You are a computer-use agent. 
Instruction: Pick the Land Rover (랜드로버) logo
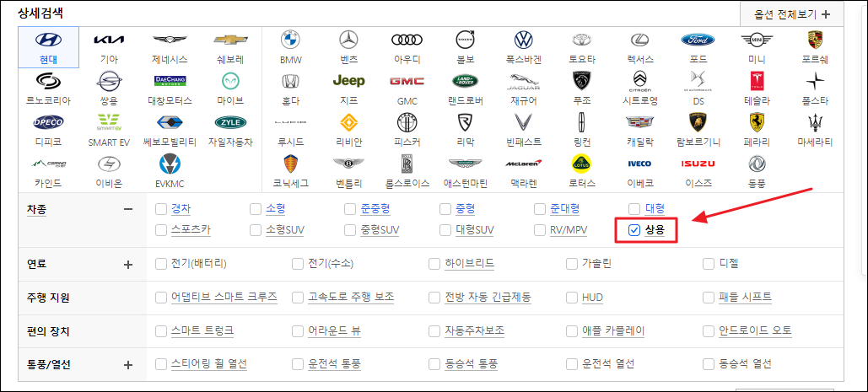[465, 81]
